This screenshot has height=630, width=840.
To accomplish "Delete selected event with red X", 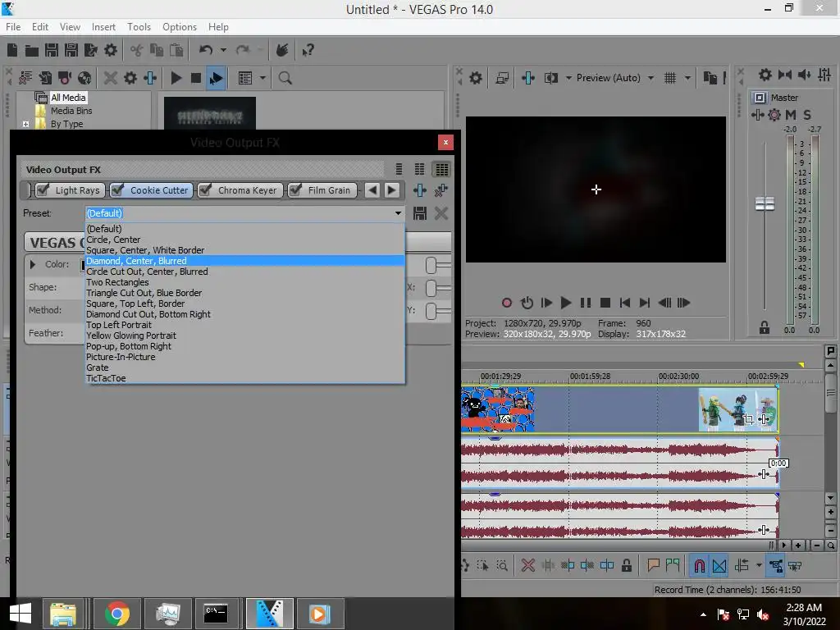I will tap(527, 566).
